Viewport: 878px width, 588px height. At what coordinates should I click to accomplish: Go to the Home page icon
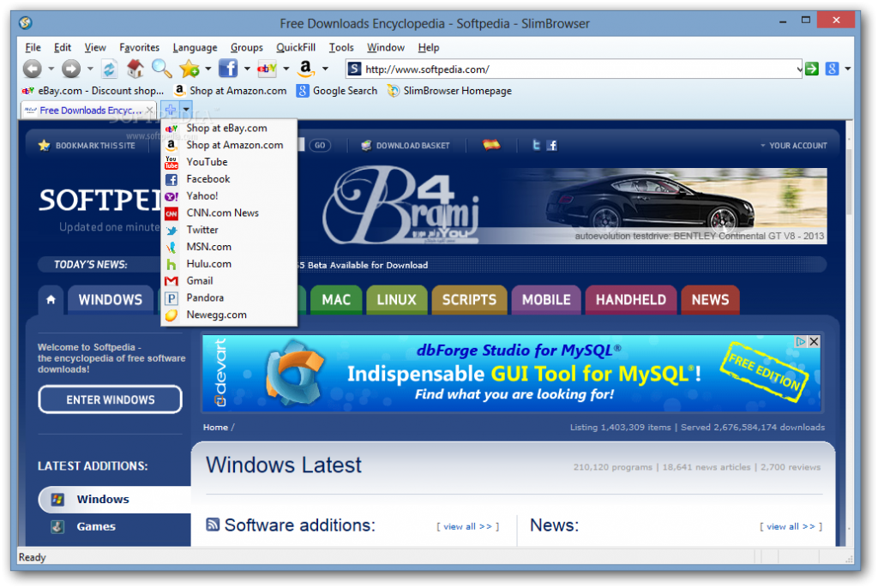(x=135, y=69)
